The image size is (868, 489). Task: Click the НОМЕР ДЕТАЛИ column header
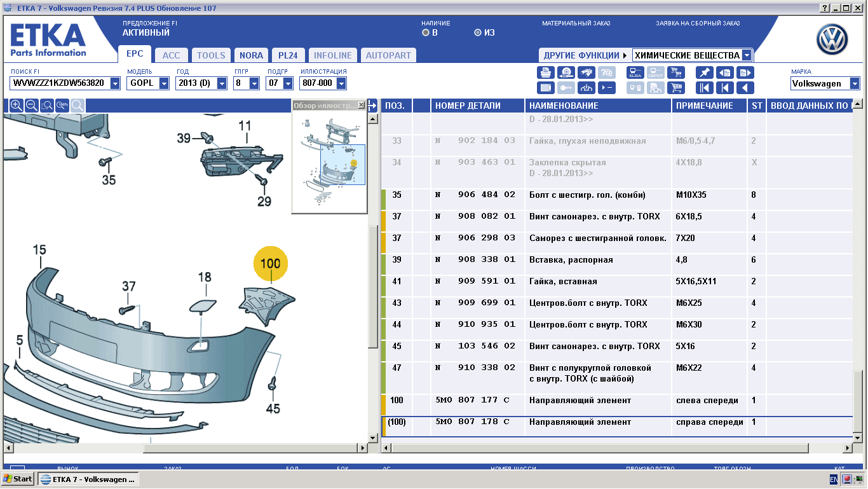[478, 106]
